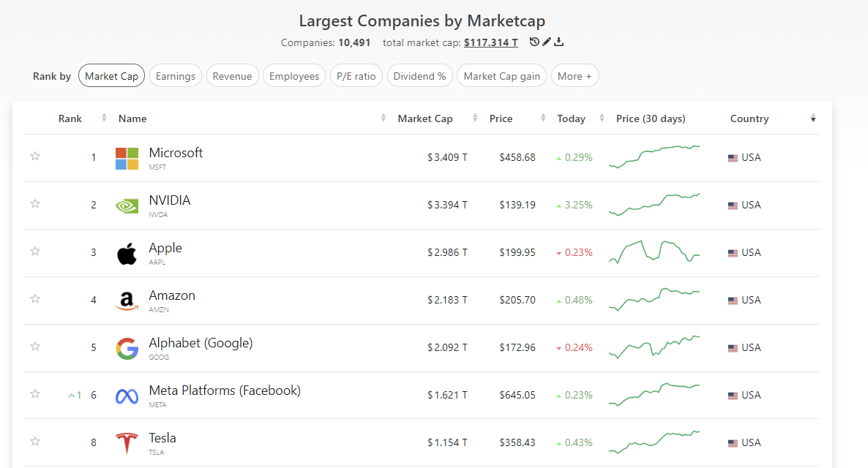868x468 pixels.
Task: Open the Meta Platforms (Facebook) link
Action: [224, 390]
